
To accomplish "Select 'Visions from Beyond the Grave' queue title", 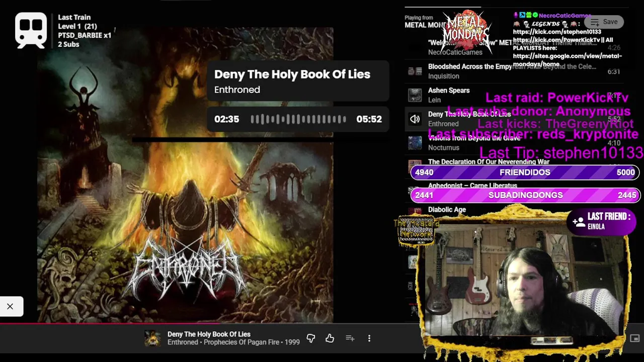I will 474,138.
